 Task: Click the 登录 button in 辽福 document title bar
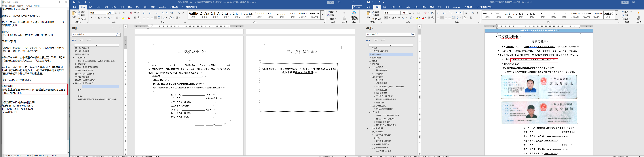[x=625, y=2]
